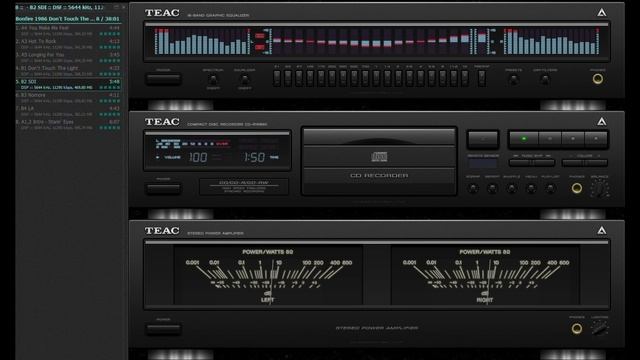Click the CD RECORDER disc tray
This screenshot has width=640, height=360.
[379, 161]
